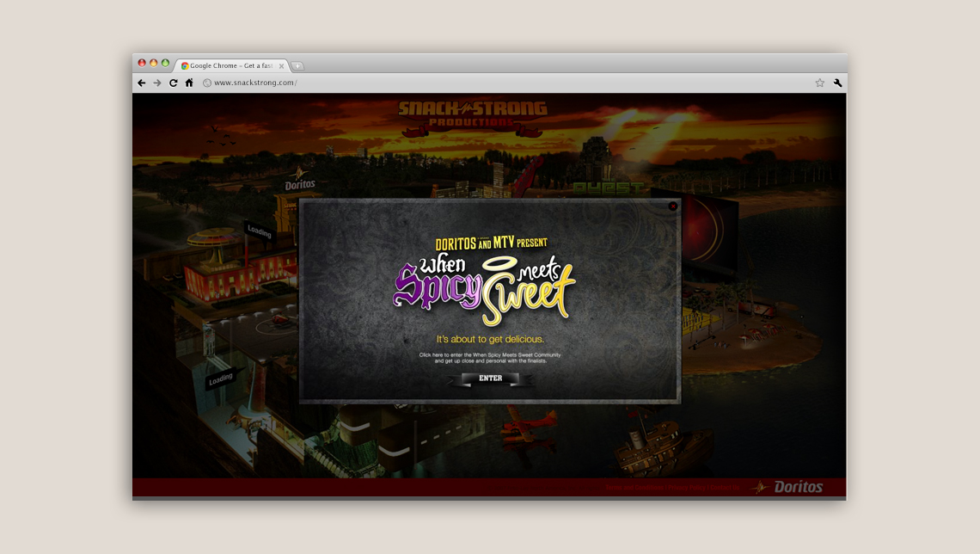This screenshot has width=980, height=554.
Task: Click the When Spicy Meets Sweet title graphic
Action: (484, 290)
